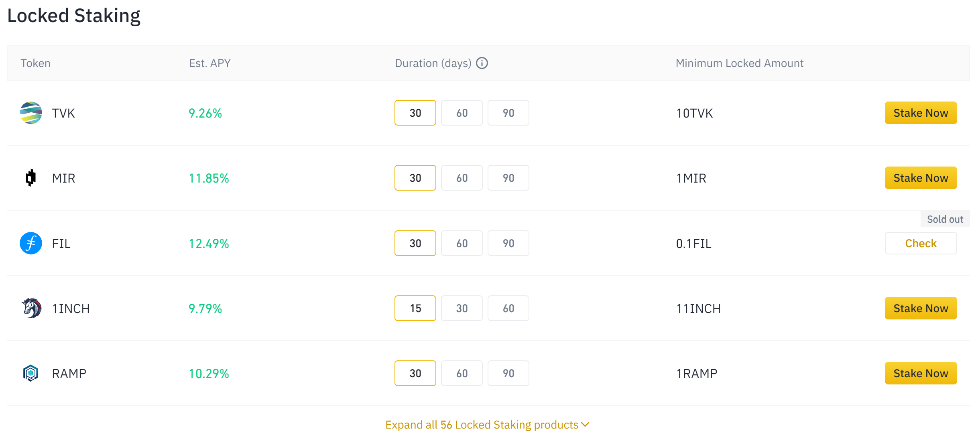Click the Token column header
980x435 pixels.
pyautogui.click(x=35, y=63)
